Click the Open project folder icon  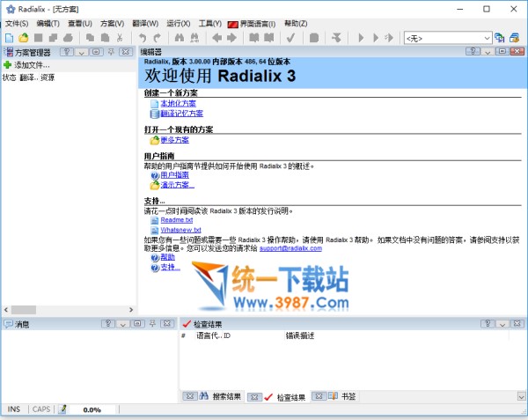23,38
